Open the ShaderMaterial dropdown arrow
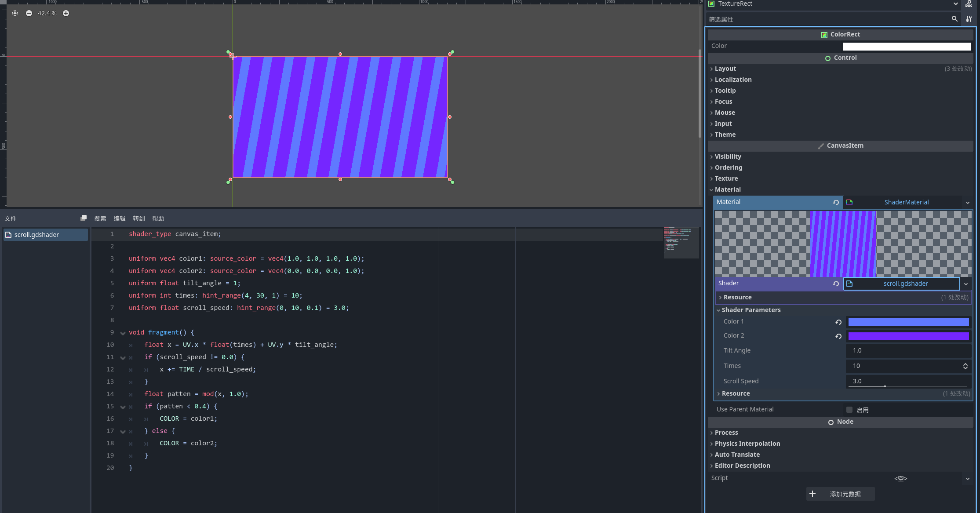The image size is (980, 513). pos(968,203)
